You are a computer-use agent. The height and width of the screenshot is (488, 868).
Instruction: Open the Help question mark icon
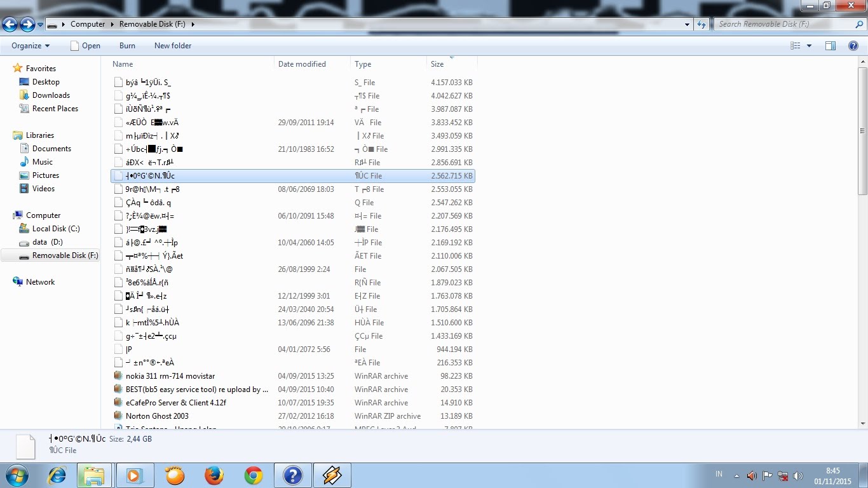[x=853, y=46]
